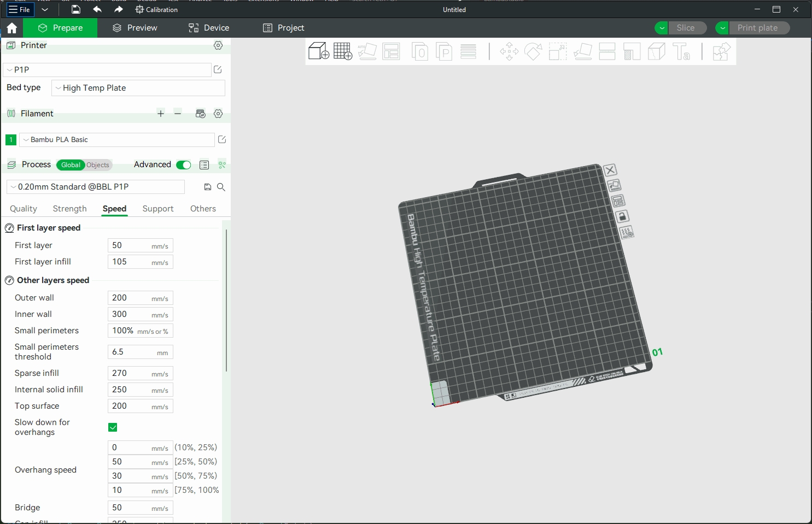Open the Bambu PLA Basic filament dropdown

click(x=117, y=140)
